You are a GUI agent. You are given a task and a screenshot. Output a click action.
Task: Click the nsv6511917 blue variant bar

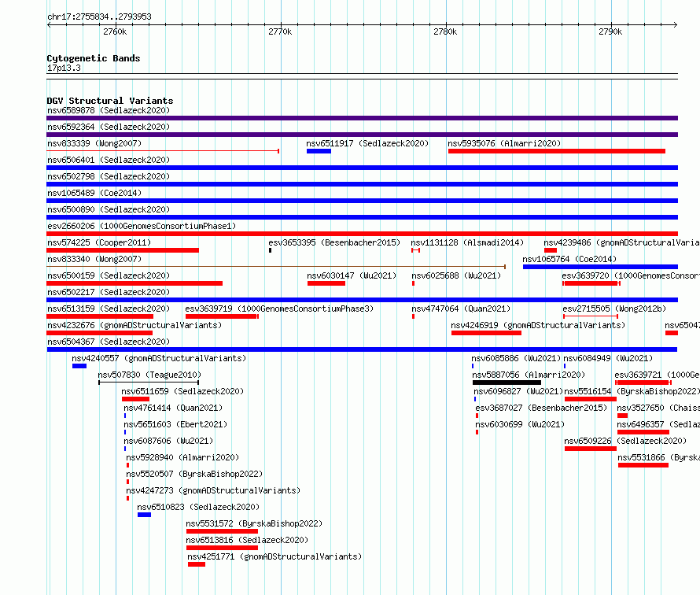coord(319,151)
